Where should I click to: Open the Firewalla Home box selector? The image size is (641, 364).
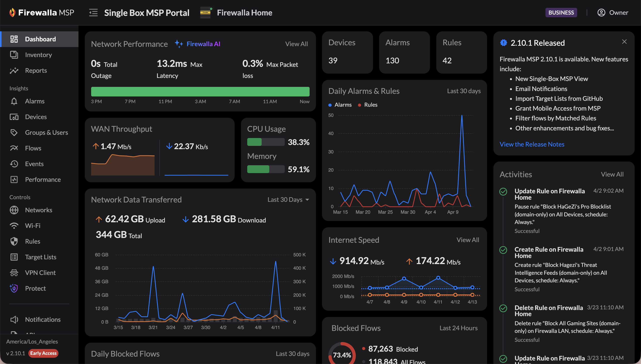pyautogui.click(x=244, y=12)
